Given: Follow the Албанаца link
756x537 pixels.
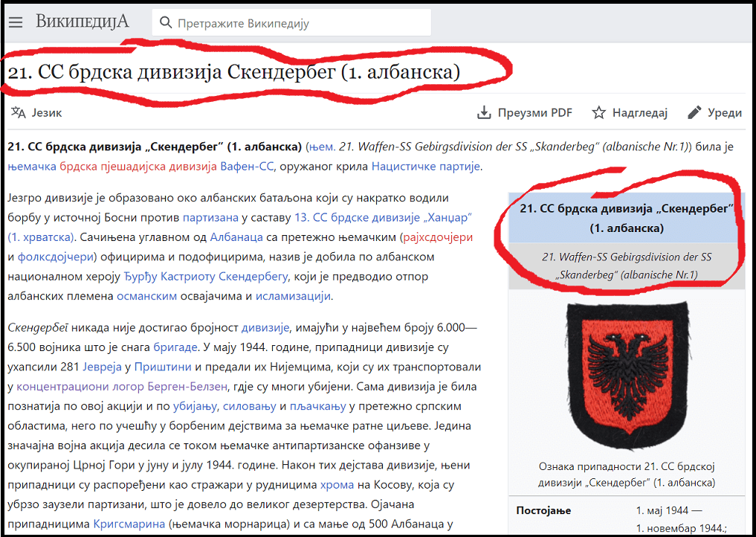Looking at the screenshot, I should [236, 237].
